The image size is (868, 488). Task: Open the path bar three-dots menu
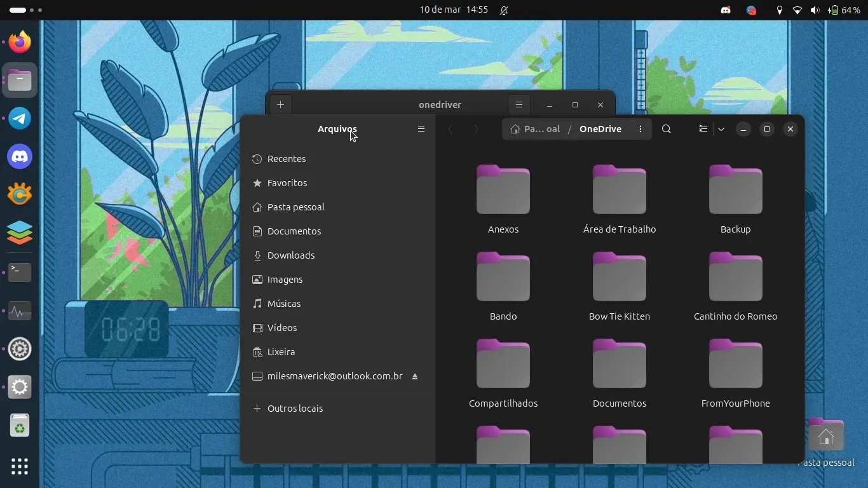click(640, 129)
